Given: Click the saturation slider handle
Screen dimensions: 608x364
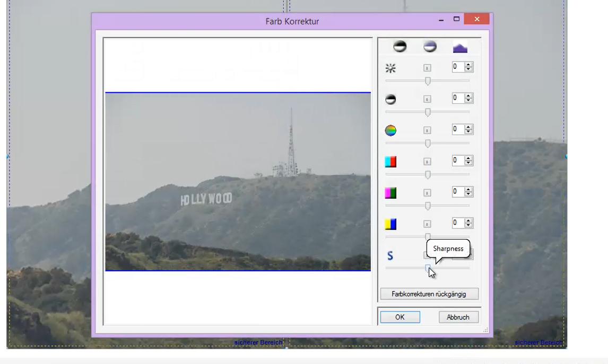Looking at the screenshot, I should click(428, 144).
